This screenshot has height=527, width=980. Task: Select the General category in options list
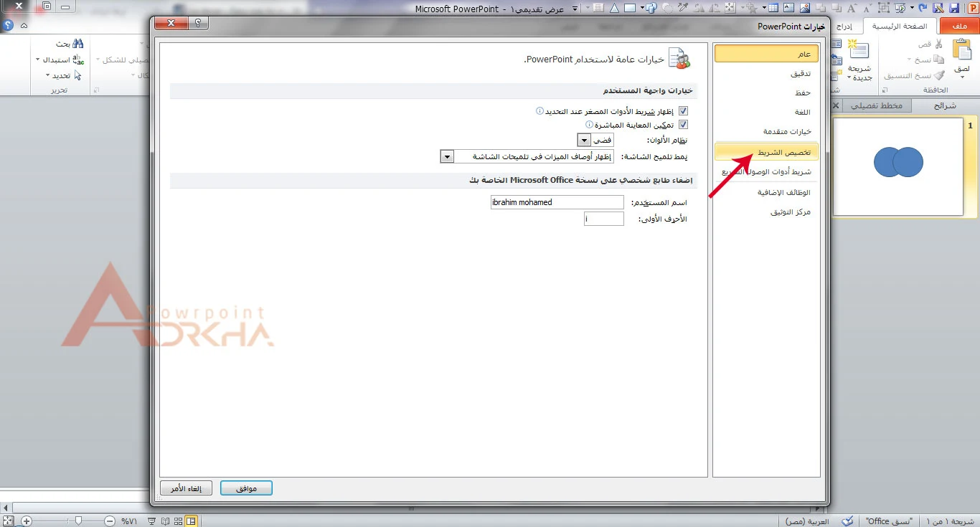tap(766, 54)
